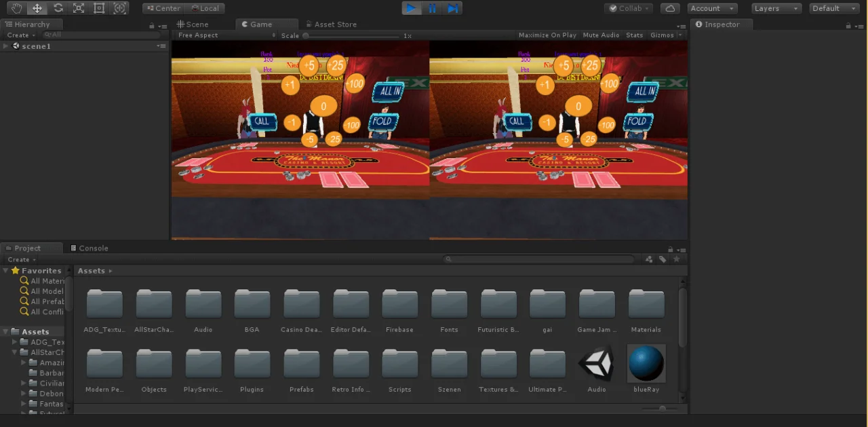Click the Project search field
This screenshot has height=427, width=868.
tap(539, 259)
